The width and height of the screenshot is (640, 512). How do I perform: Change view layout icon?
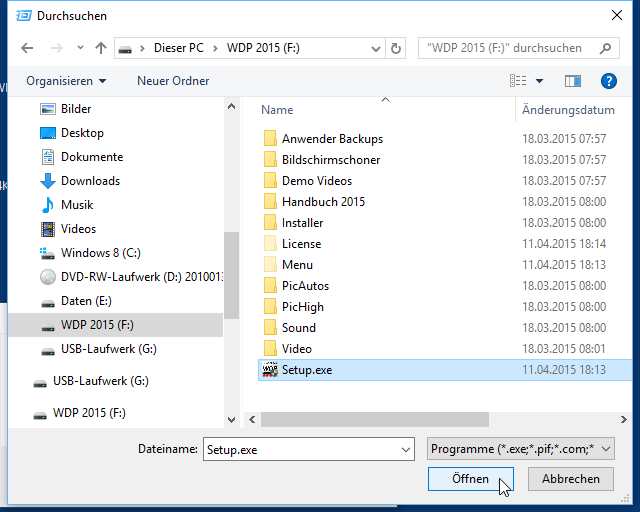[518, 81]
